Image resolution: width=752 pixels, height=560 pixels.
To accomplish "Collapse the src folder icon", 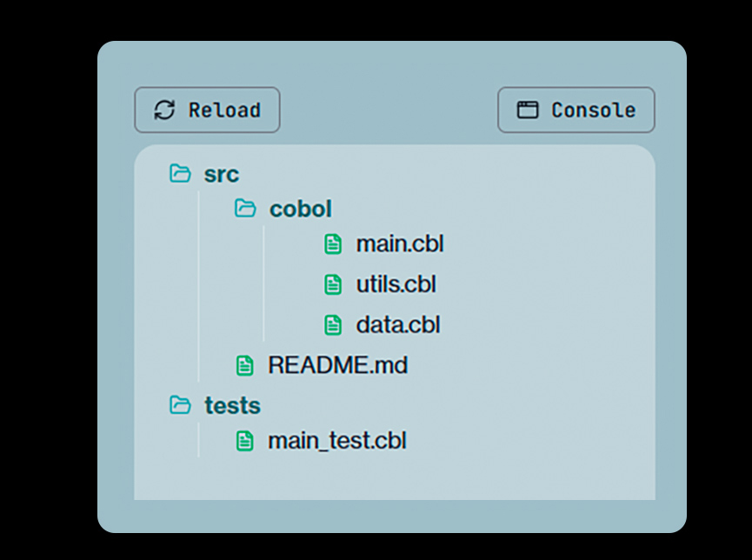I will tap(180, 173).
